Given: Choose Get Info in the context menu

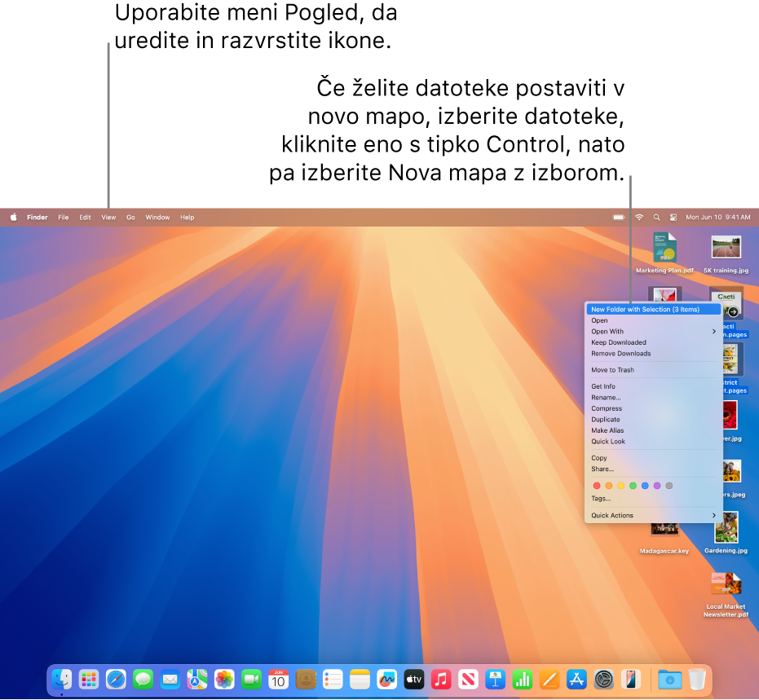Looking at the screenshot, I should coord(654,386).
